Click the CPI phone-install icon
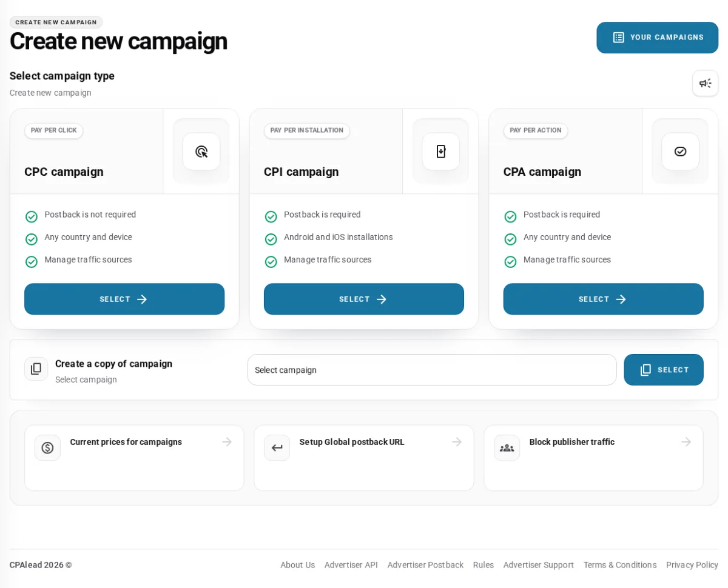 tap(441, 152)
